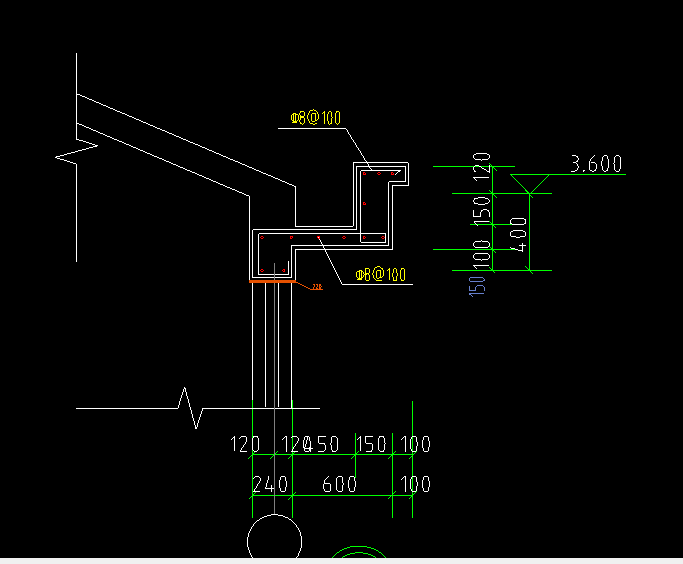Select the white axis bubble circle

(274, 537)
